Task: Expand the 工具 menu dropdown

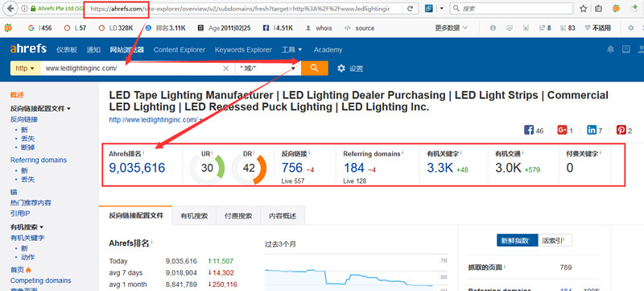Action: pyautogui.click(x=291, y=50)
